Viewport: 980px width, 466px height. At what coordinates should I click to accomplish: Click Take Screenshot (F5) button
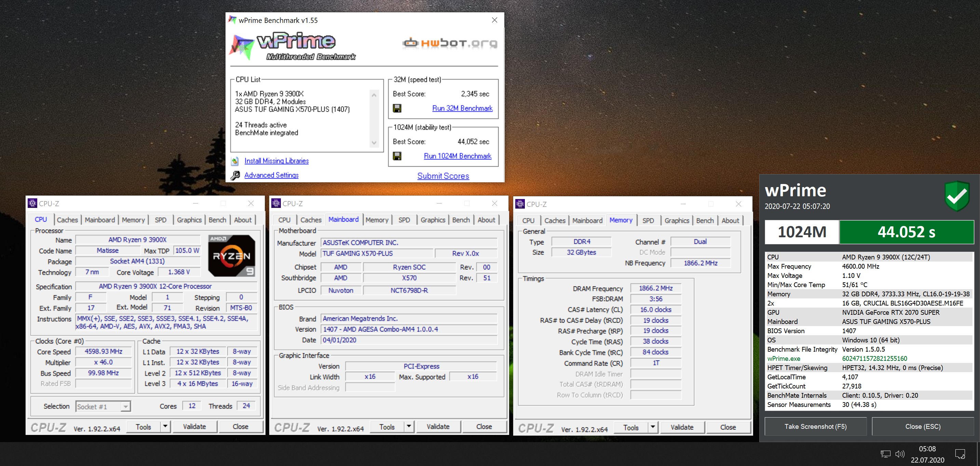tap(815, 426)
